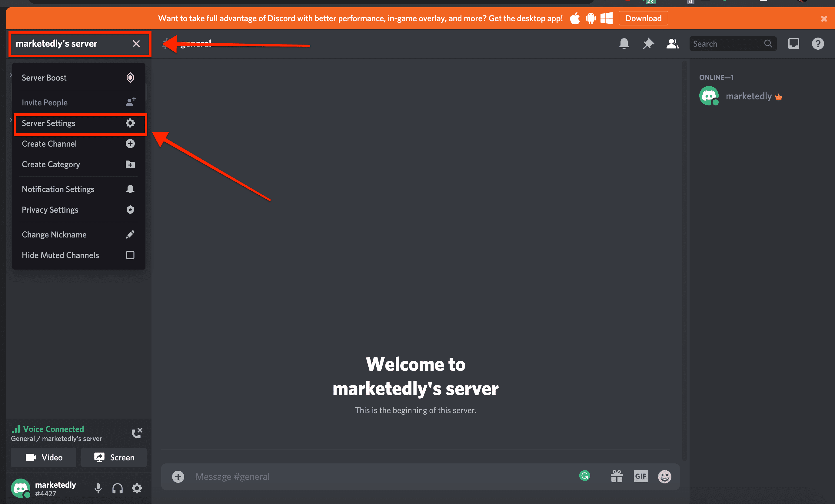Viewport: 835px width, 504px height.
Task: Open Notification Settings menu entry
Action: point(78,189)
